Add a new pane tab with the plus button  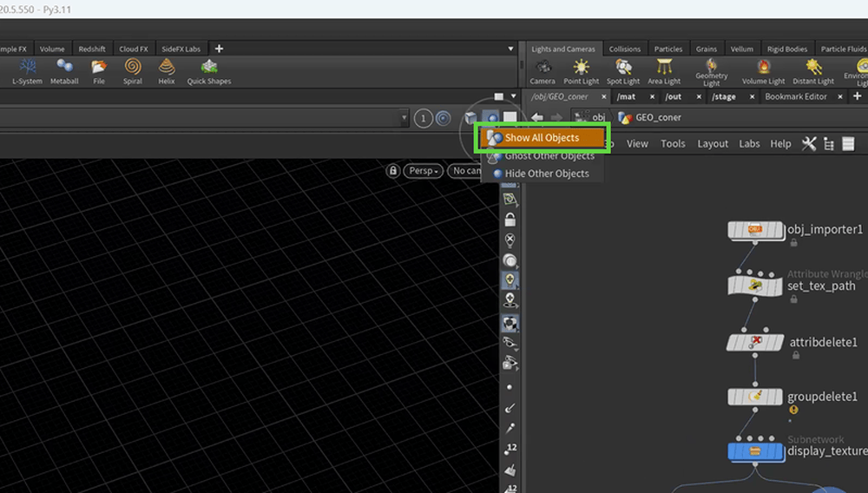[x=858, y=96]
